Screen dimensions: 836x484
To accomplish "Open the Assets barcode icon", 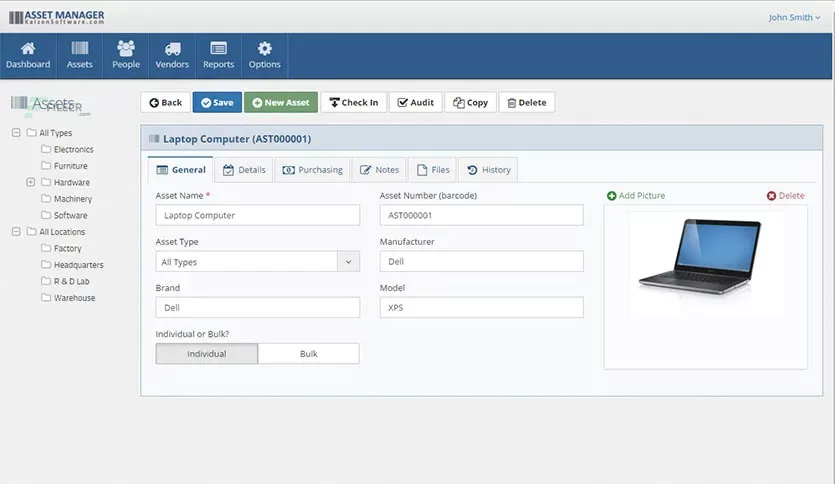I will [x=79, y=49].
